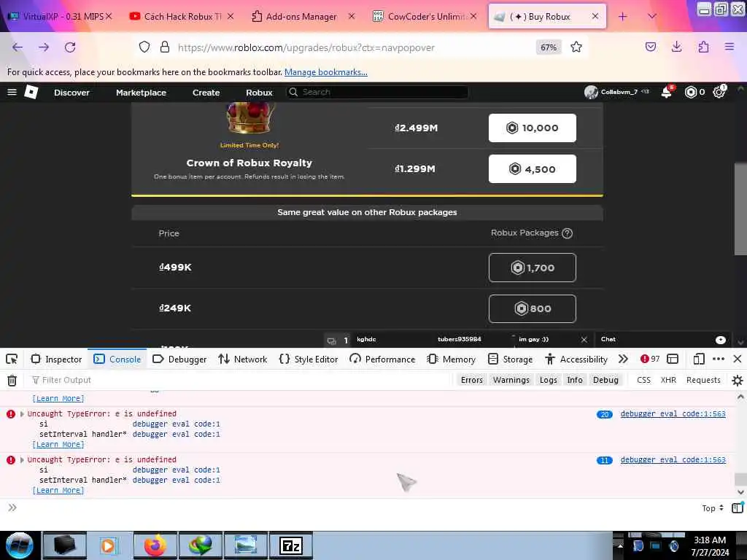Clear console output with trash icon
Viewport: 747px width, 560px height.
coord(12,380)
